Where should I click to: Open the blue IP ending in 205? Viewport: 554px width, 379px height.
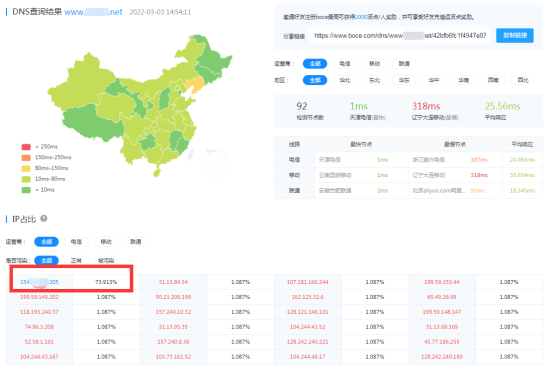point(39,282)
